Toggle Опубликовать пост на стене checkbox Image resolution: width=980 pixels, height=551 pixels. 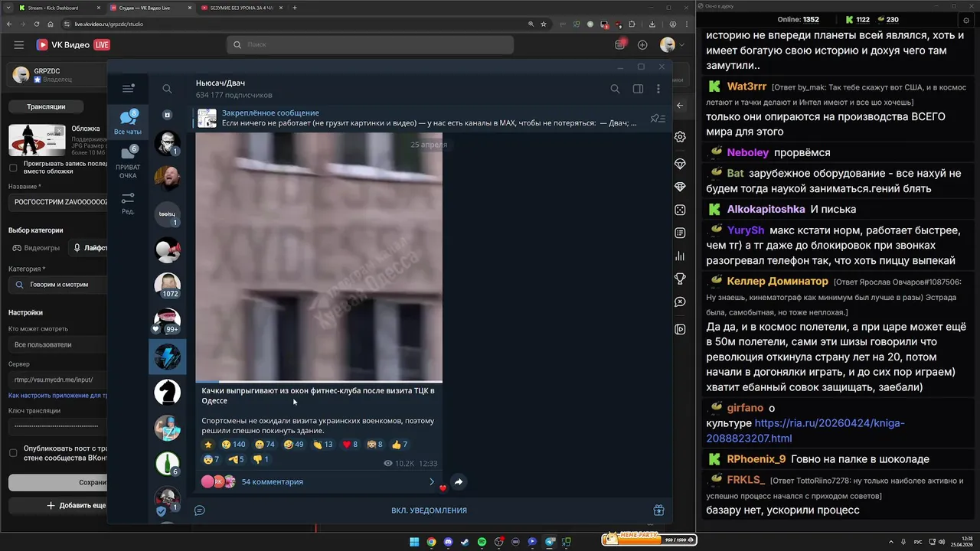tap(13, 453)
